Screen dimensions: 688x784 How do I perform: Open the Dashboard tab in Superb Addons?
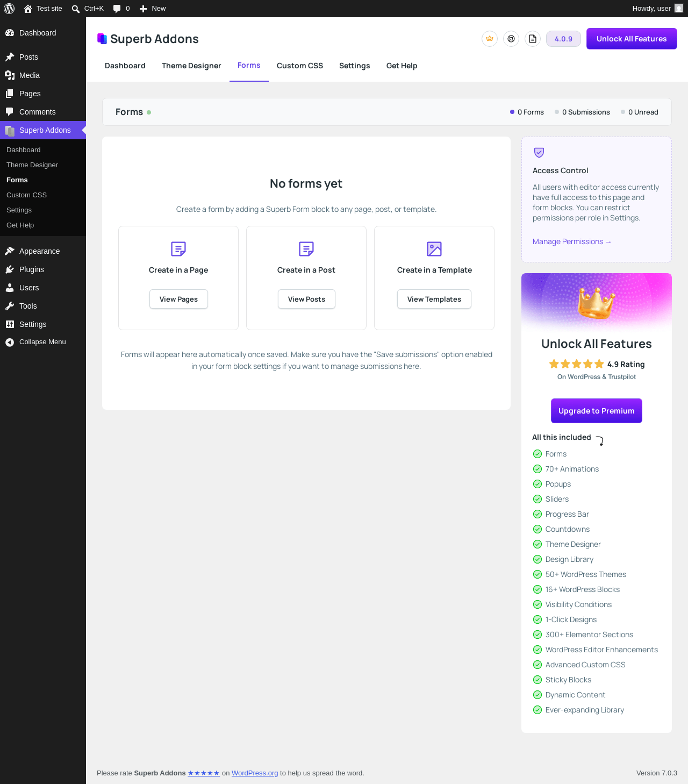(x=125, y=66)
